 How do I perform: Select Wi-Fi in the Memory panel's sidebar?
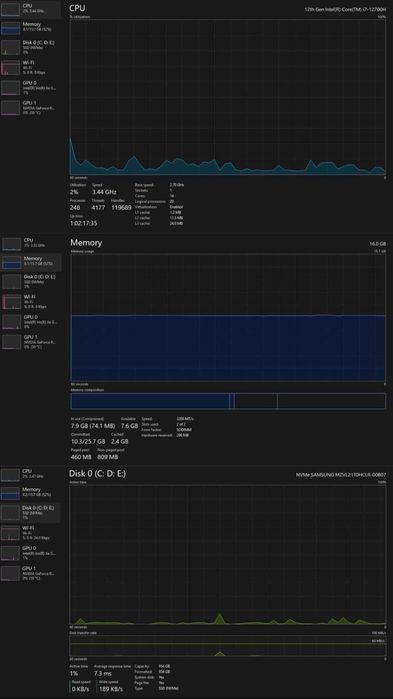click(31, 302)
